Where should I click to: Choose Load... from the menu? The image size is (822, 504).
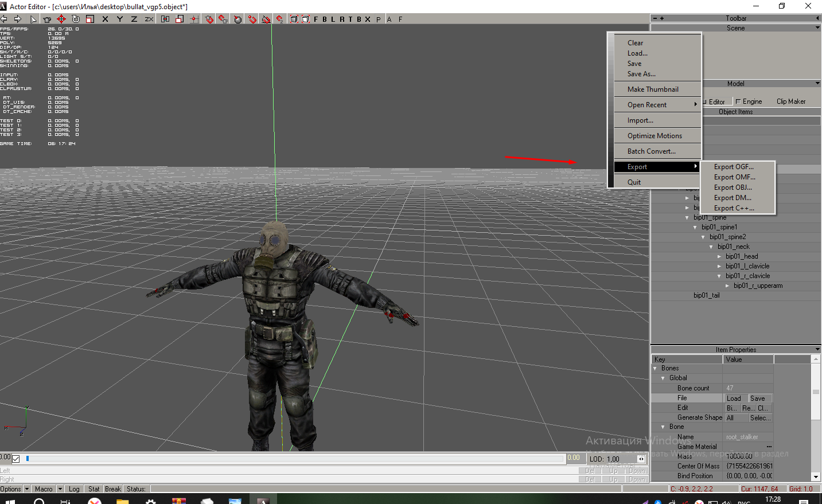pos(657,53)
